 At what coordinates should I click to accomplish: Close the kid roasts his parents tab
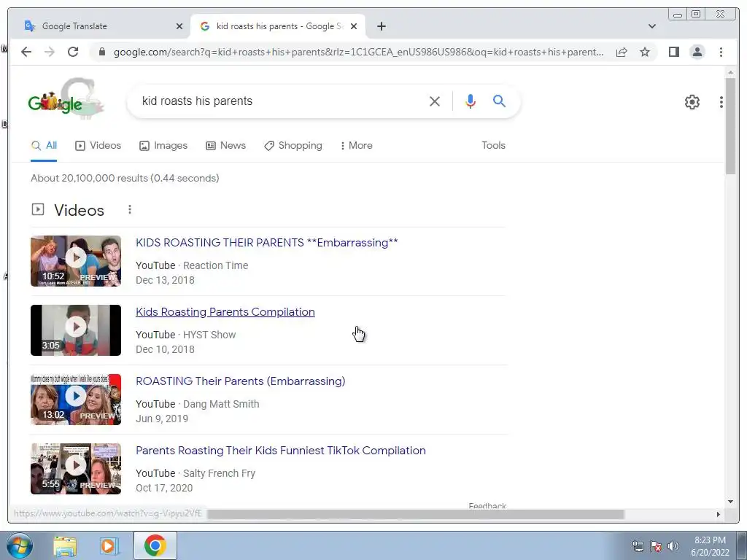tap(354, 26)
